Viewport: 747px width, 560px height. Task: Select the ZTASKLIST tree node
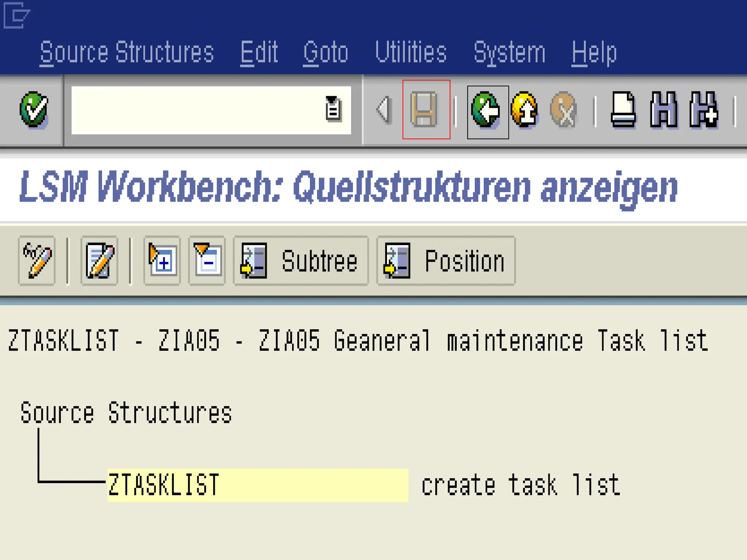[164, 485]
